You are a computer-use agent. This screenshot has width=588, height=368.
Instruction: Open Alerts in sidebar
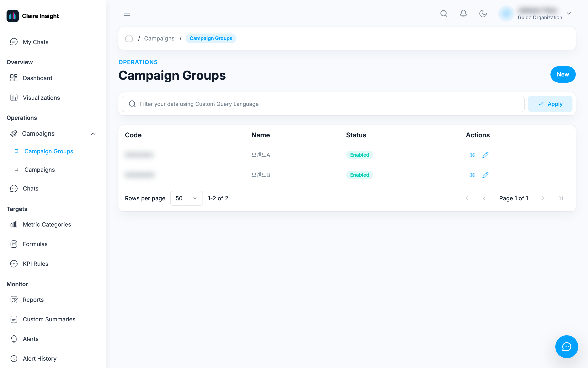coord(31,339)
